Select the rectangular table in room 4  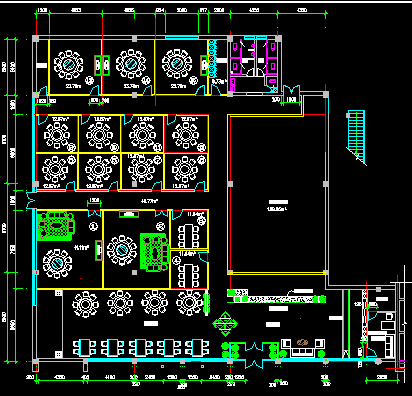click(189, 276)
